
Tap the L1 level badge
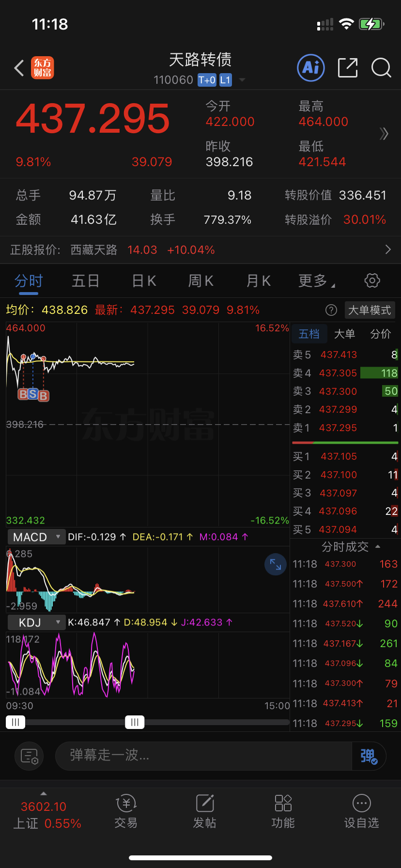coord(226,80)
